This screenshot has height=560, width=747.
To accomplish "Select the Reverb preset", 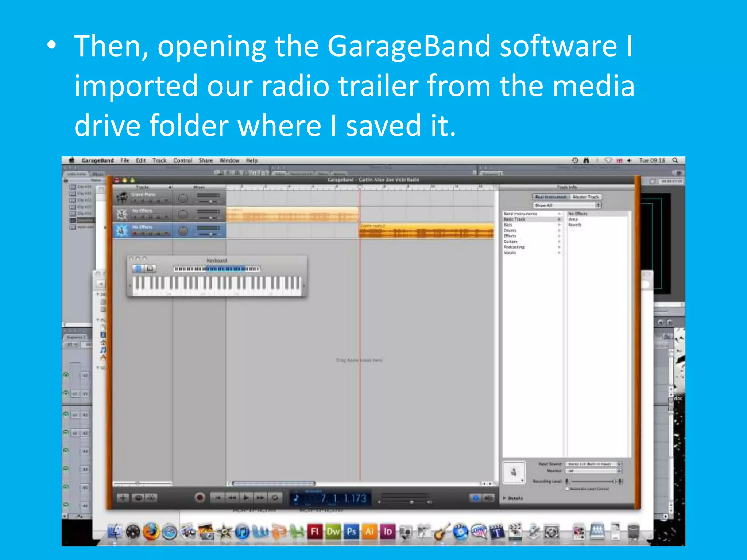I will pyautogui.click(x=574, y=225).
